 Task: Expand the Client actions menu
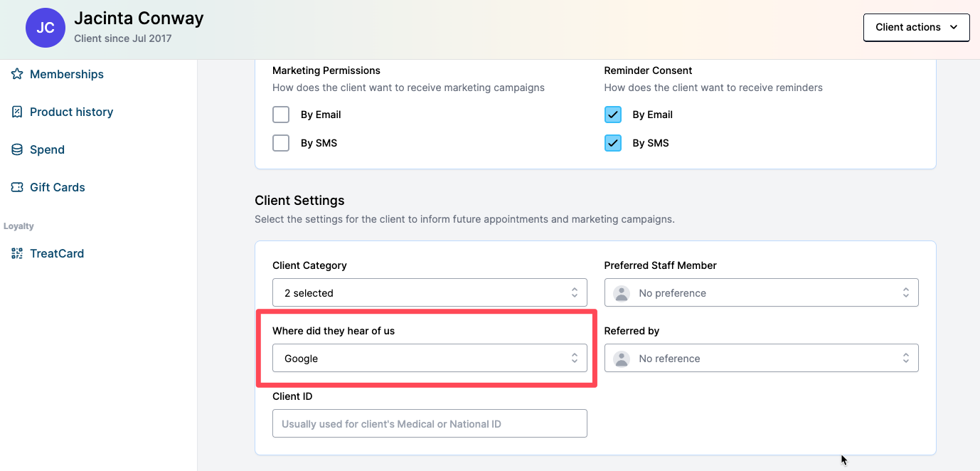coord(917,27)
